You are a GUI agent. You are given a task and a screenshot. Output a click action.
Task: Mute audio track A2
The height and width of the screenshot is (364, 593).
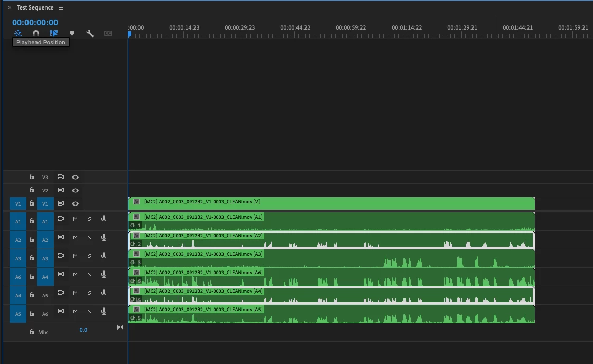75,237
